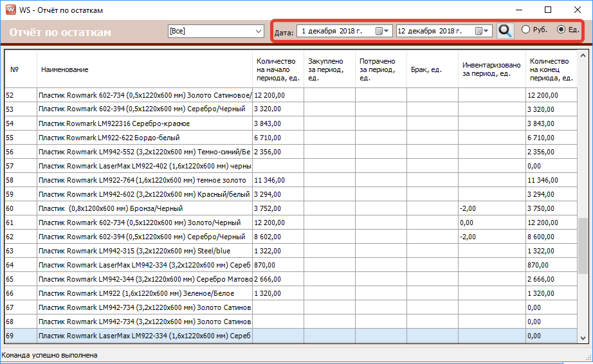Image resolution: width=593 pixels, height=364 pixels.
Task: Click start quantity 11 346,00 cell
Action: point(278,180)
